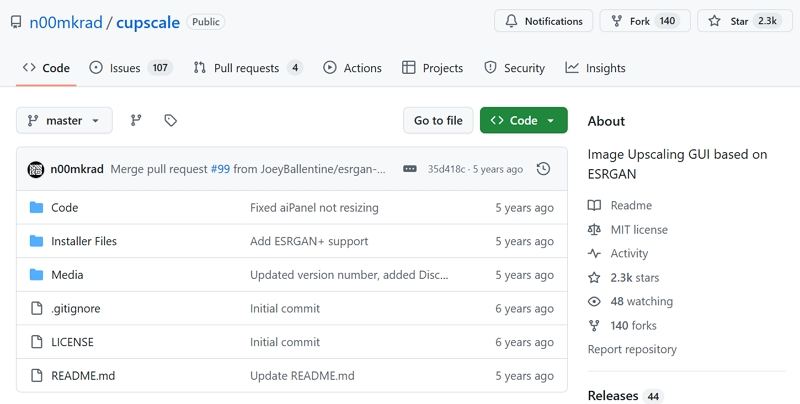Click the Go to file button
The height and width of the screenshot is (404, 800).
click(438, 120)
